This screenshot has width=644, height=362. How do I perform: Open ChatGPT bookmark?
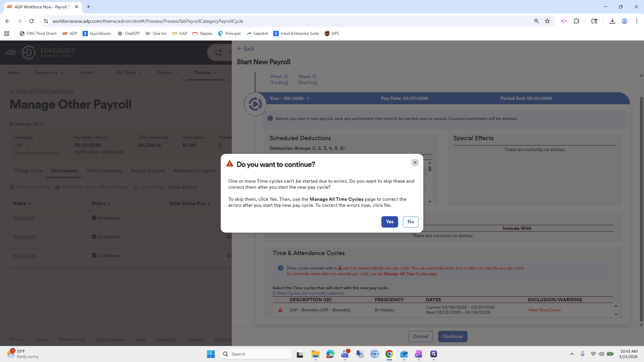tap(129, 34)
